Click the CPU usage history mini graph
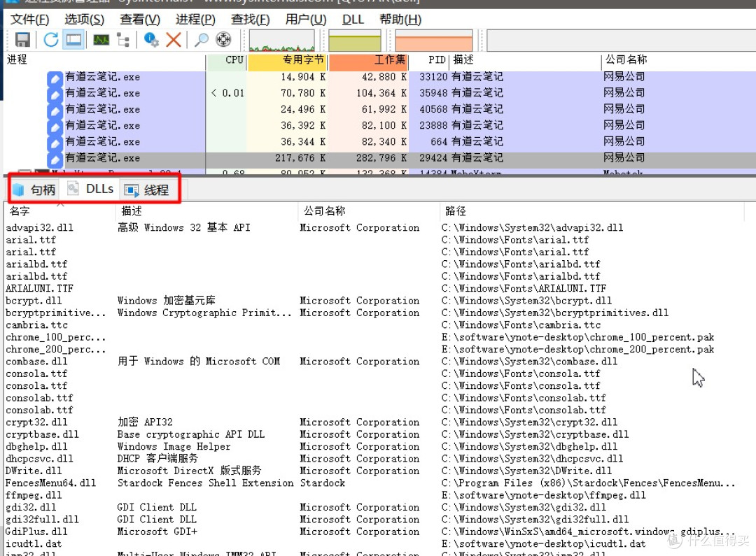 pos(281,40)
